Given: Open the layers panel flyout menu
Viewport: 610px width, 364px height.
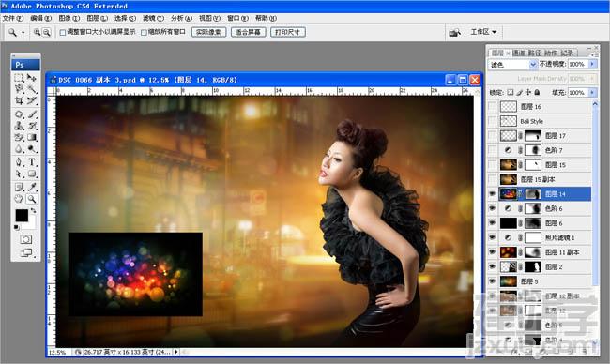Looking at the screenshot, I should pos(594,54).
